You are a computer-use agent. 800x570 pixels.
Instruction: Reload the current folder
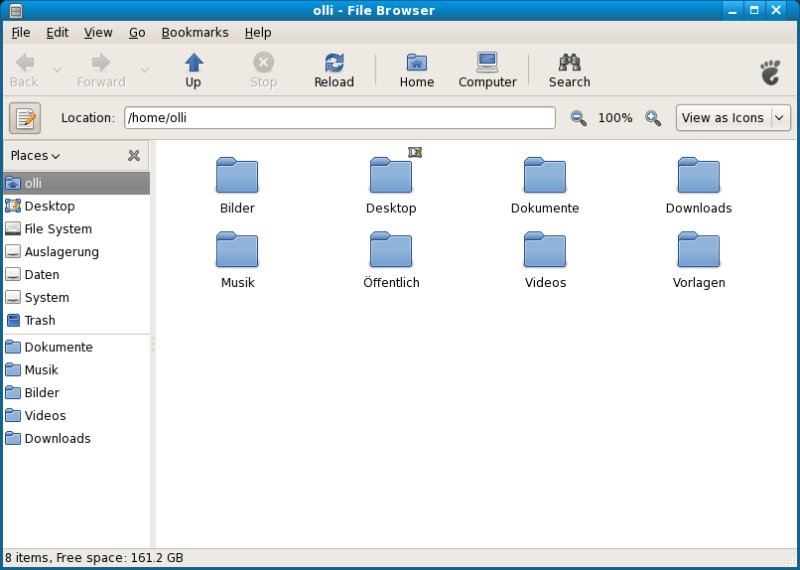[x=334, y=70]
